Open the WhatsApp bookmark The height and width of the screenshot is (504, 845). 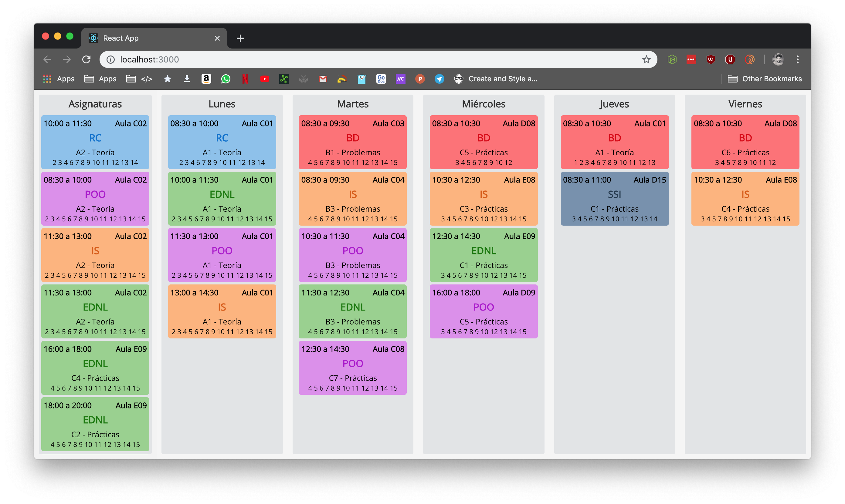pos(225,79)
